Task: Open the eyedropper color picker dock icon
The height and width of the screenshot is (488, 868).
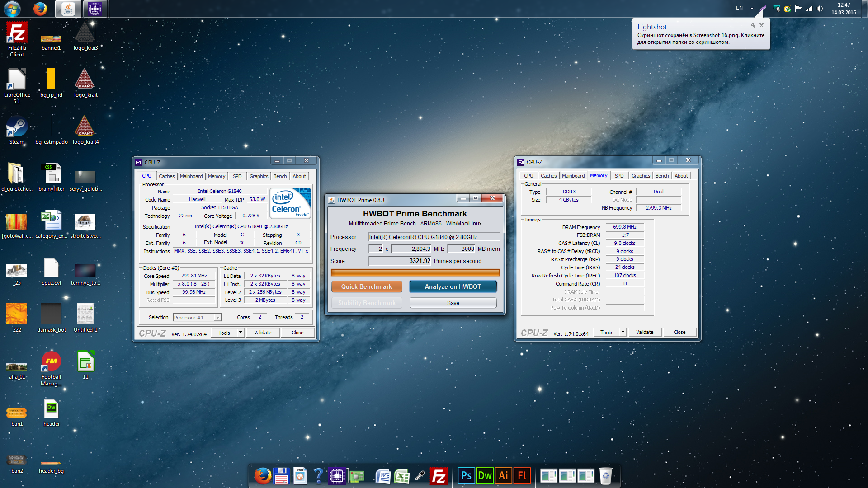Action: tap(420, 476)
